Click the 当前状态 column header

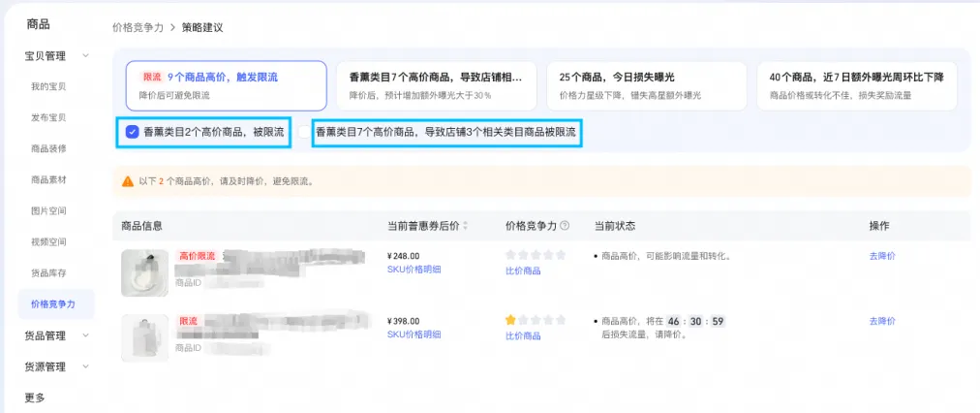pyautogui.click(x=615, y=226)
